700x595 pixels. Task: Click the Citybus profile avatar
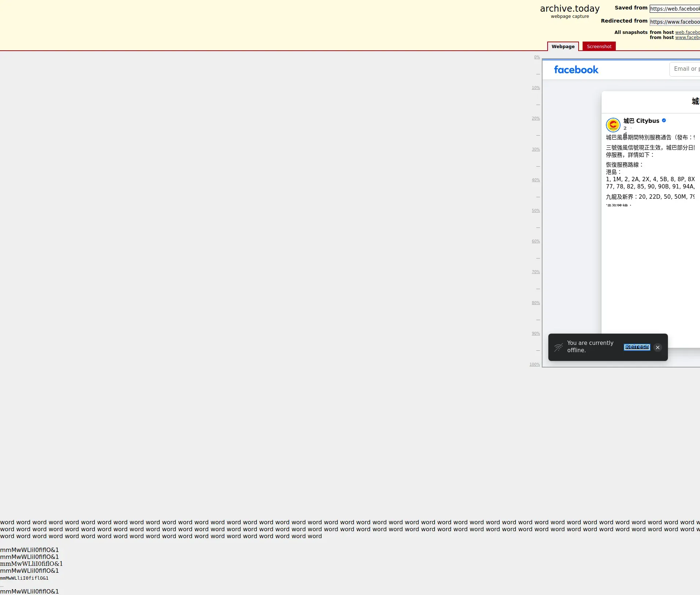(613, 125)
